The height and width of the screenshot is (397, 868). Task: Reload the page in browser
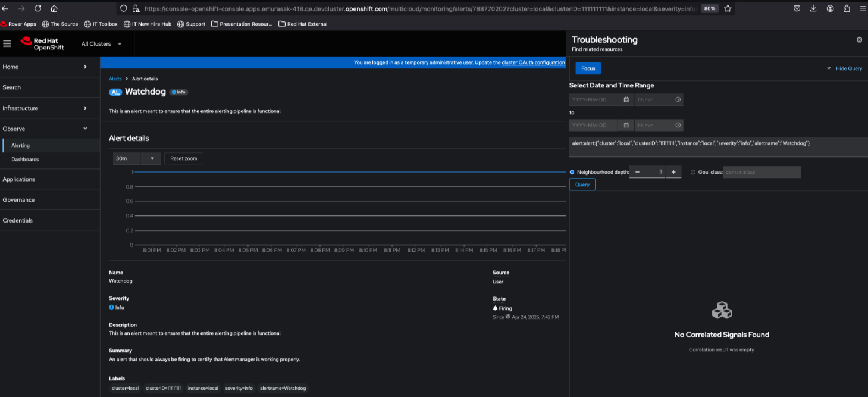point(38,8)
